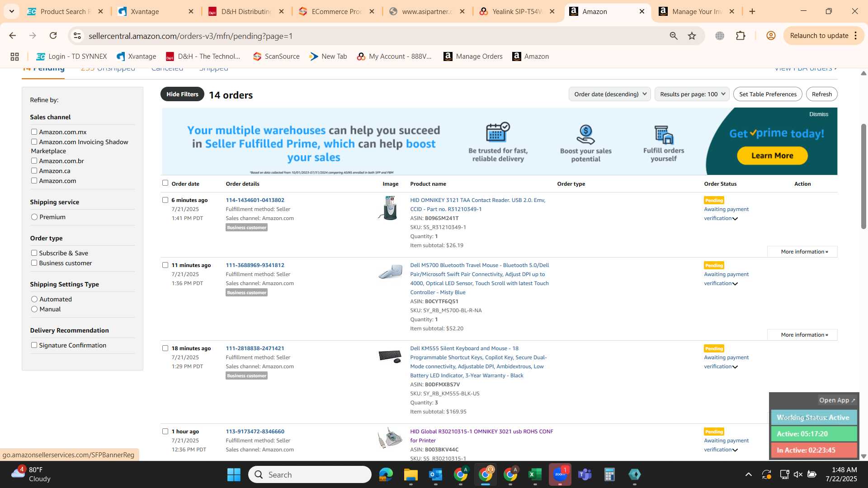Check the Amazon.com.br sales channel
This screenshot has height=488, width=868.
[34, 161]
